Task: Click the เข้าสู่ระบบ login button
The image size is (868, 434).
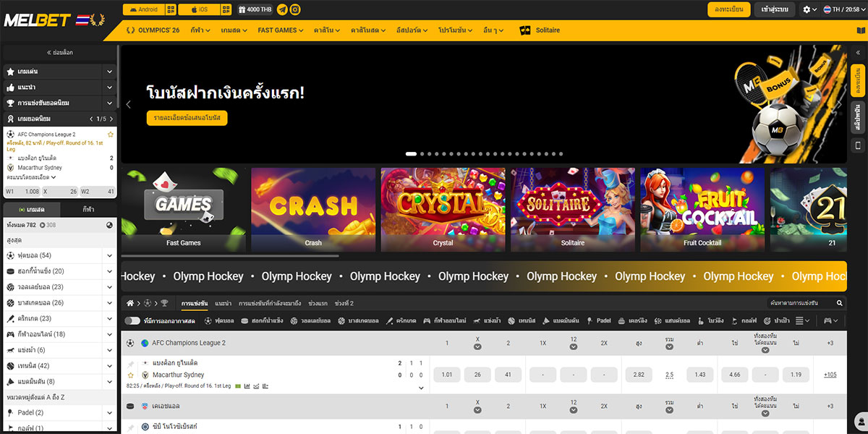Action: (x=775, y=10)
